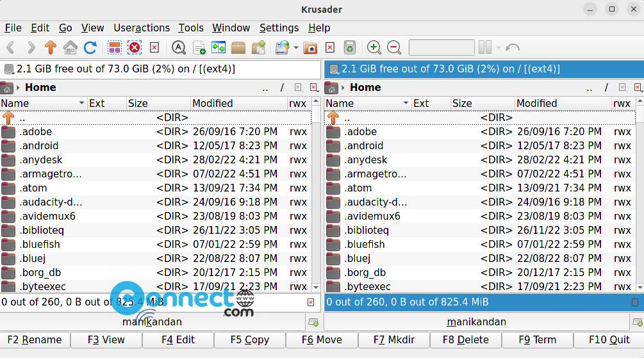Open the Tools menu

(x=191, y=28)
